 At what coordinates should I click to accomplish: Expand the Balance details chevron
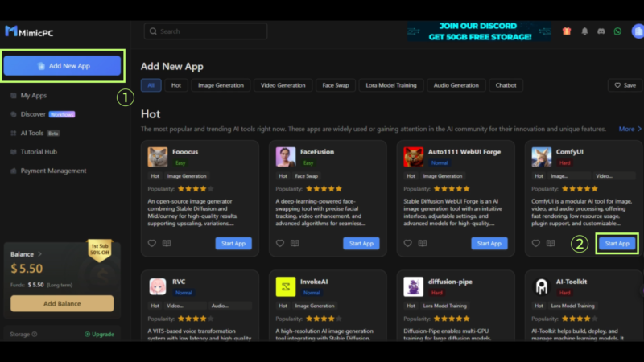[x=39, y=254]
